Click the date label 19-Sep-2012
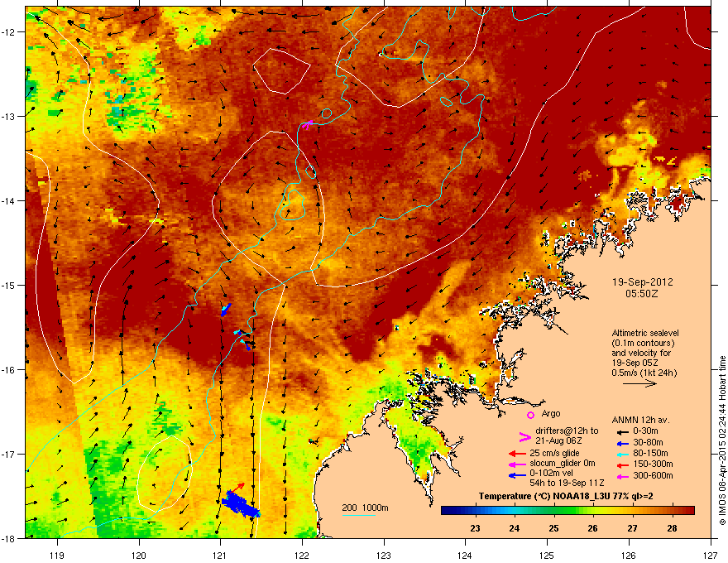 (642, 282)
